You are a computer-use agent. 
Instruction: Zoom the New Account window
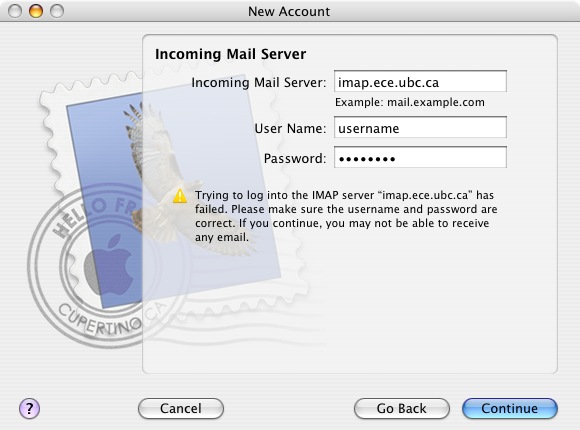tap(57, 11)
